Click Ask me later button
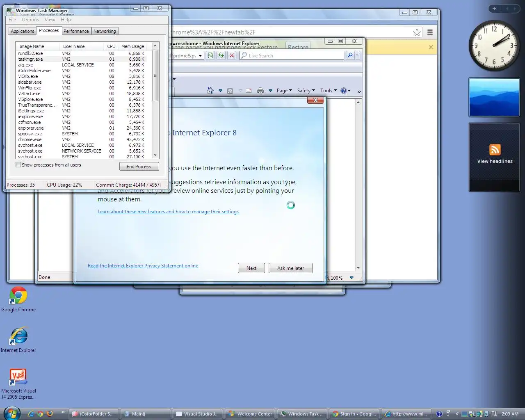Screen dimensions: 525x420 point(290,268)
